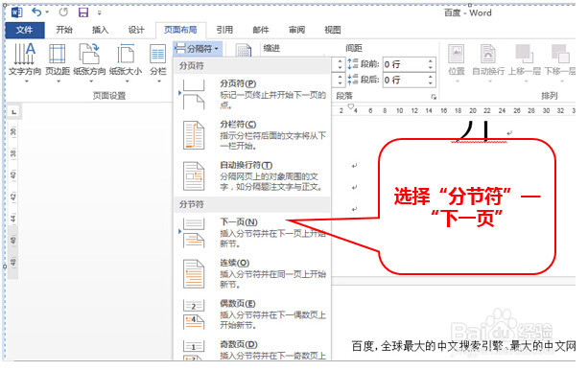This screenshot has width=588, height=371.
Task: Choose 分栏符(C) column break option
Action: coord(252,135)
